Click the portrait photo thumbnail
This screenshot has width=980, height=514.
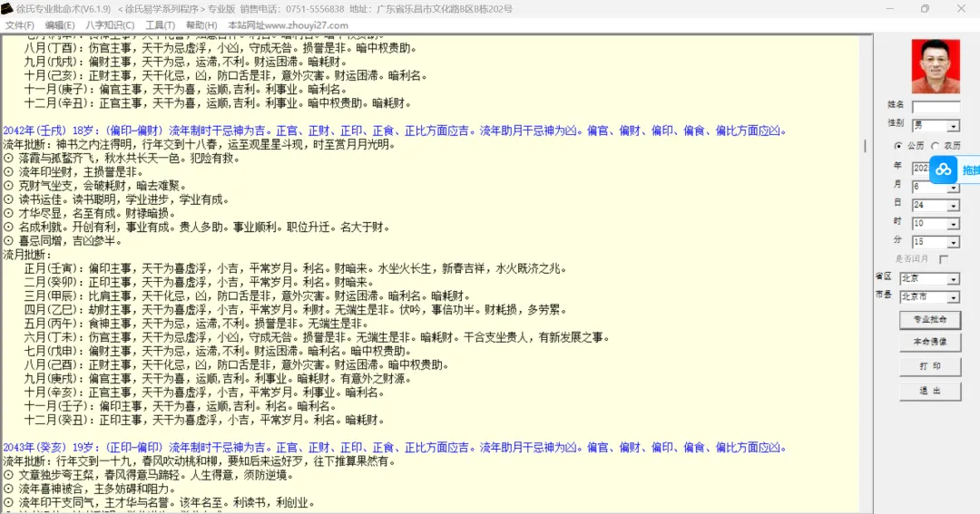coord(936,66)
